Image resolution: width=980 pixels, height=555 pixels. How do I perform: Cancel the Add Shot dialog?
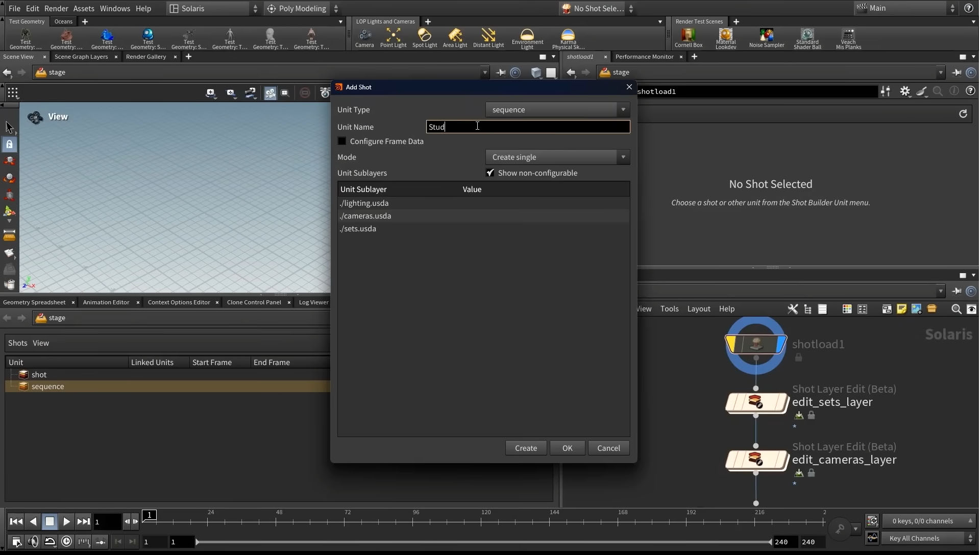coord(608,448)
